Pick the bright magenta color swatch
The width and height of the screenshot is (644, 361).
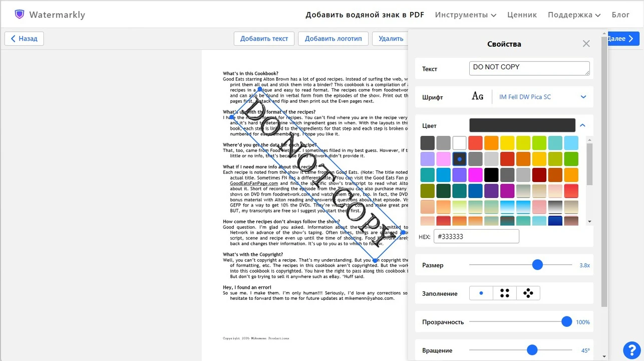coord(475,175)
